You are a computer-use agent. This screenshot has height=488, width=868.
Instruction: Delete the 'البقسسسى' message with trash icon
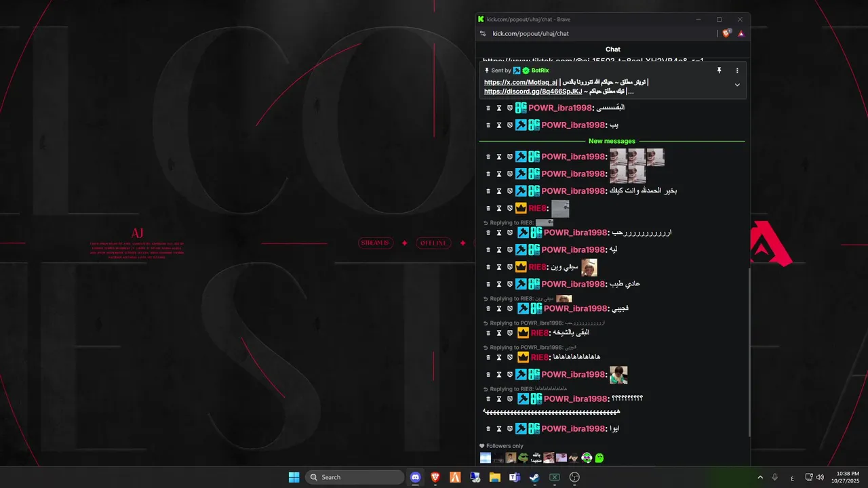pyautogui.click(x=488, y=108)
